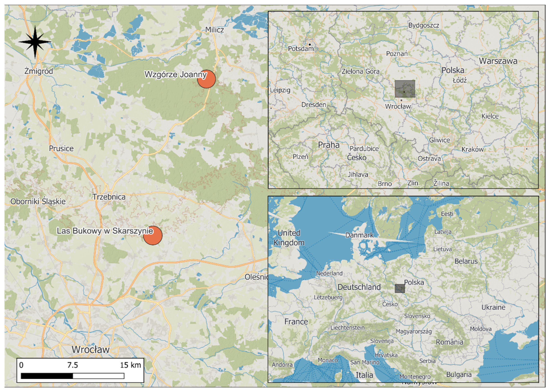Click the small gray square beside Polska
Image resolution: width=549 pixels, height=392 pixels.
pos(399,288)
